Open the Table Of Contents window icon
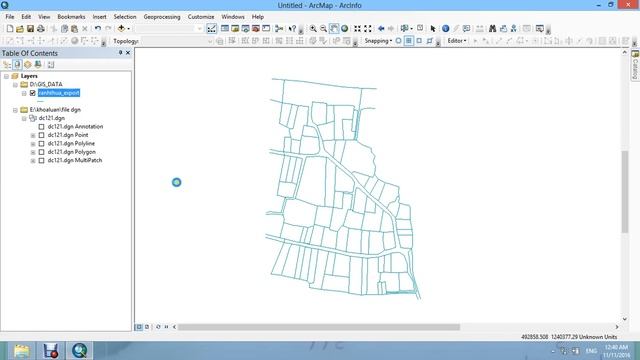Viewport: 640px width, 360px height. tap(224, 29)
